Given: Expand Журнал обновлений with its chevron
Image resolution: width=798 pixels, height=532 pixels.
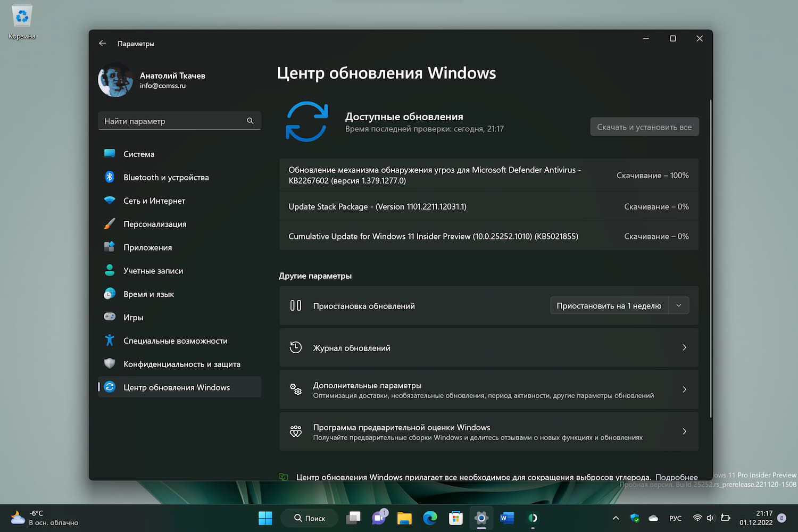Looking at the screenshot, I should tap(684, 347).
